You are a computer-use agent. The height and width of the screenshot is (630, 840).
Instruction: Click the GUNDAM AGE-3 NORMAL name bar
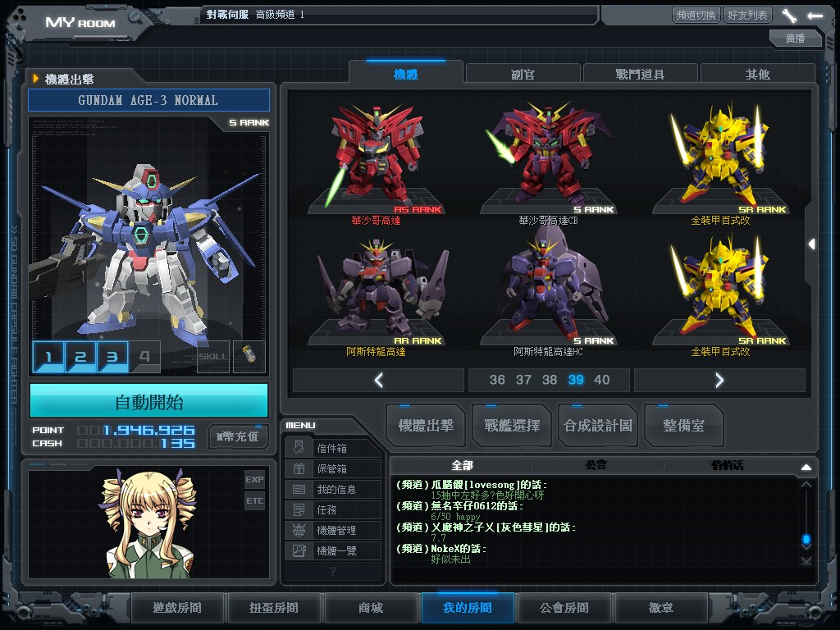point(149,100)
